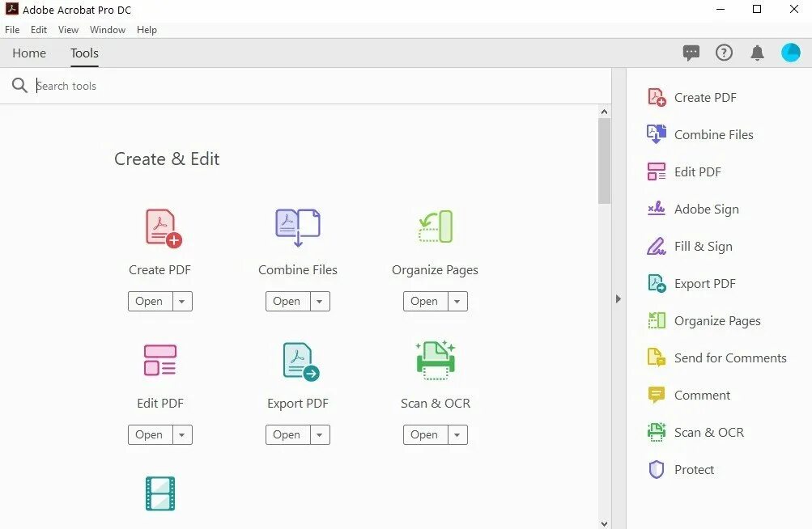Click the Create PDF large icon in Create & Edit
This screenshot has height=529, width=812.
pyautogui.click(x=163, y=228)
